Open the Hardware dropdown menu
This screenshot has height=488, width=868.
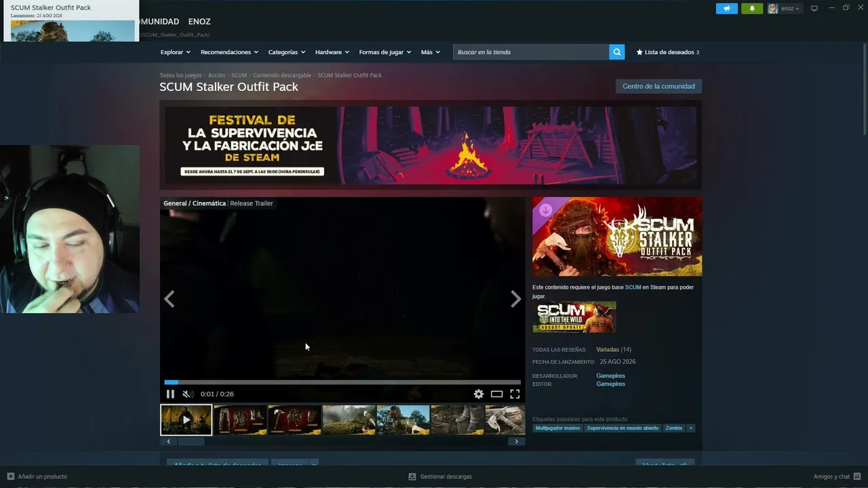point(332,52)
